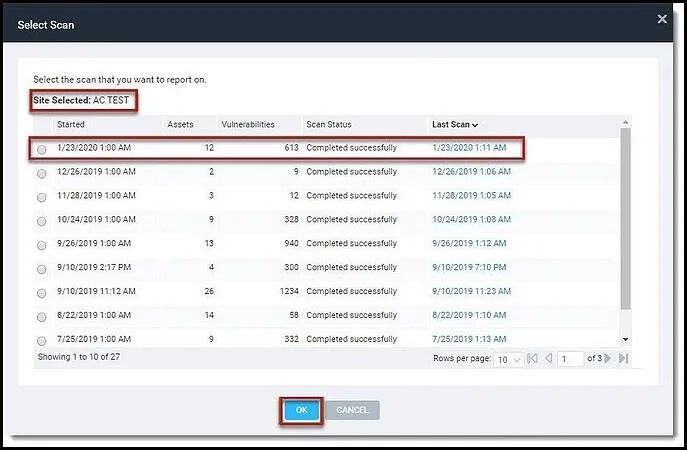The width and height of the screenshot is (687, 450).
Task: Click the 1234 vulnerabilities cell
Action: [289, 291]
